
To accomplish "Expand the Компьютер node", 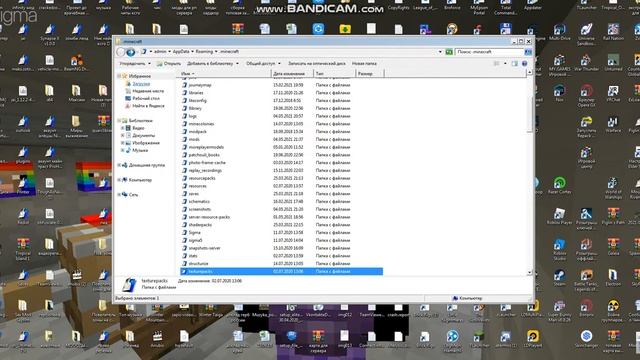I will pyautogui.click(x=119, y=180).
